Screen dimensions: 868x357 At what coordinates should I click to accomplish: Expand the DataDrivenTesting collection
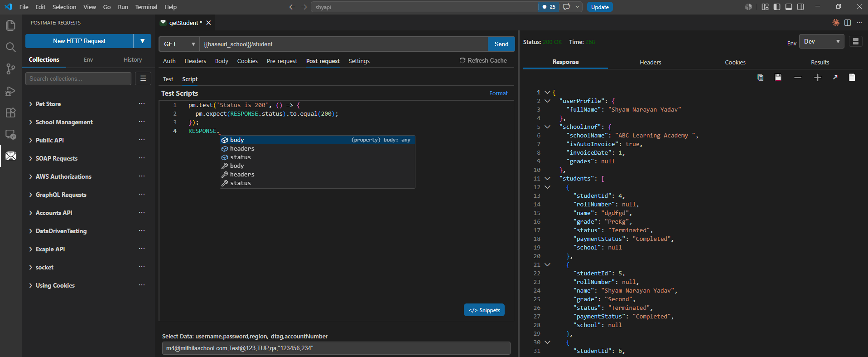(30, 231)
